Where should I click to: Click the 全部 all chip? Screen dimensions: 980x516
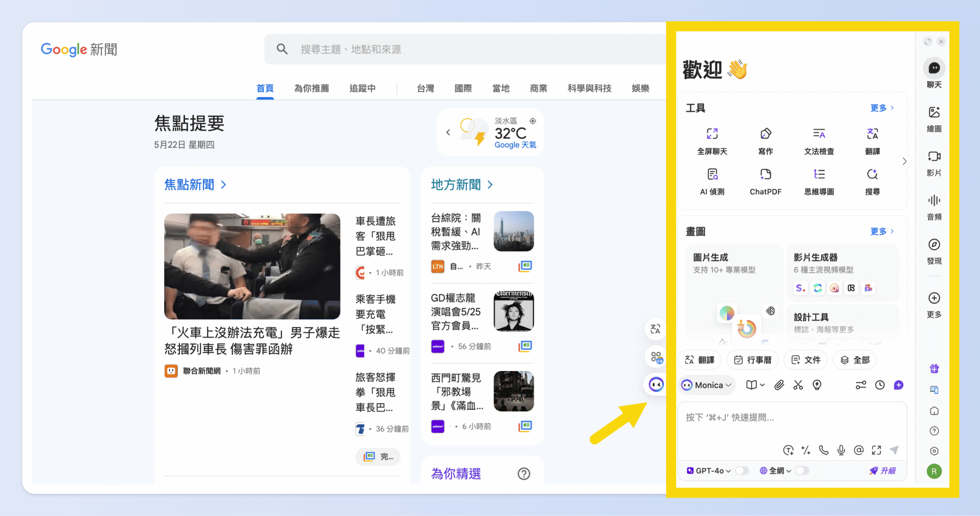(854, 360)
